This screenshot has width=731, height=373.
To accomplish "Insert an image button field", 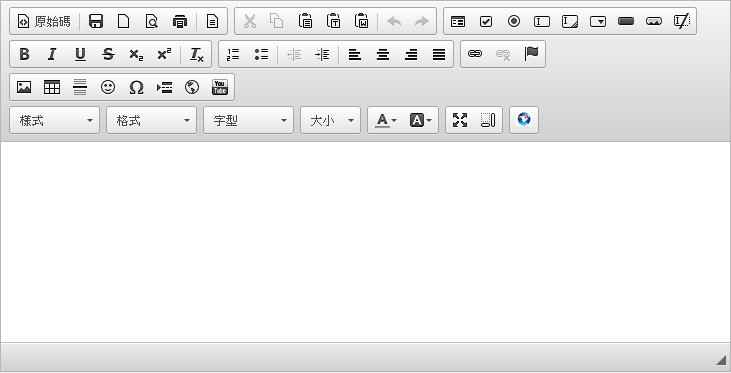I will (654, 21).
